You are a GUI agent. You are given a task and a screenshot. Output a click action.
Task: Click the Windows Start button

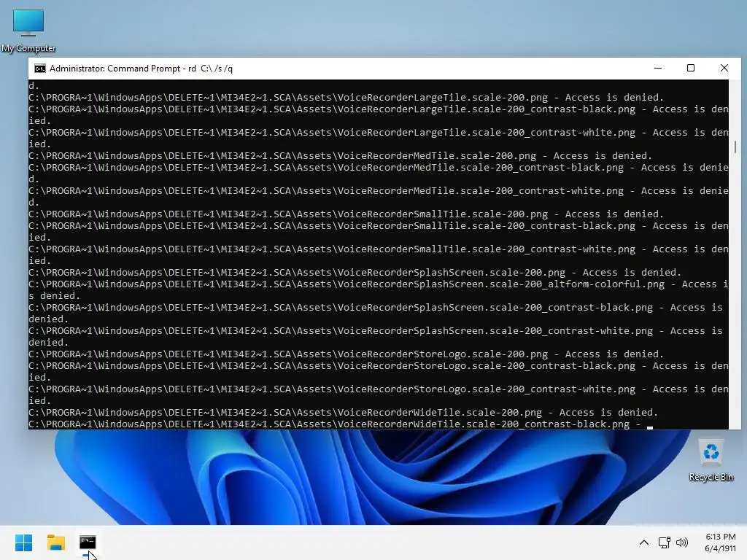pos(23,542)
